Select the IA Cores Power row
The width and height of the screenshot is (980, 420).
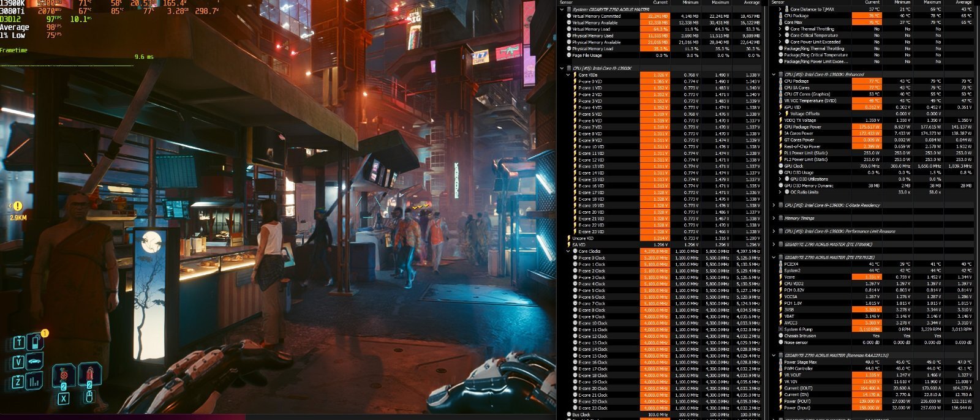(875, 133)
